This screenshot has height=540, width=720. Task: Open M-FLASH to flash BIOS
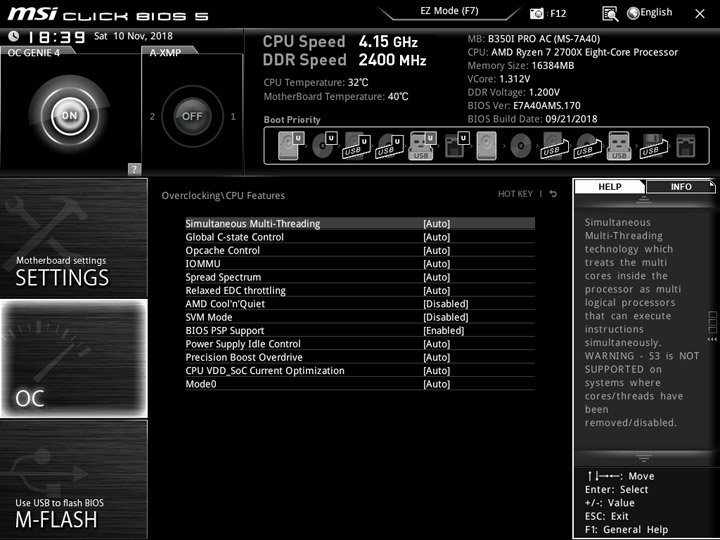pyautogui.click(x=74, y=479)
